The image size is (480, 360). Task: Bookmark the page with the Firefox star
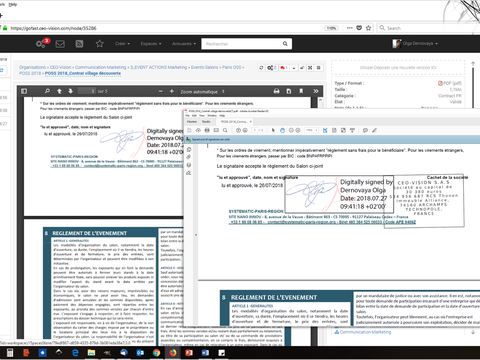click(368, 28)
